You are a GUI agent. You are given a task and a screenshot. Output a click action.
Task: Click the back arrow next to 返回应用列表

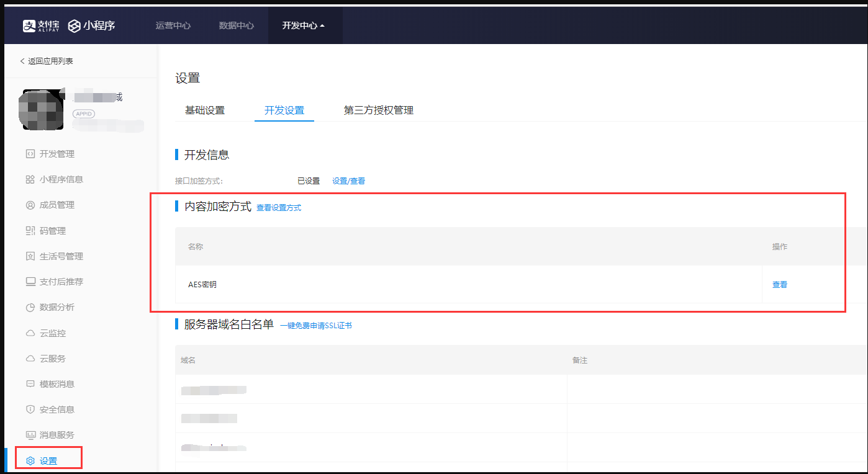click(22, 61)
